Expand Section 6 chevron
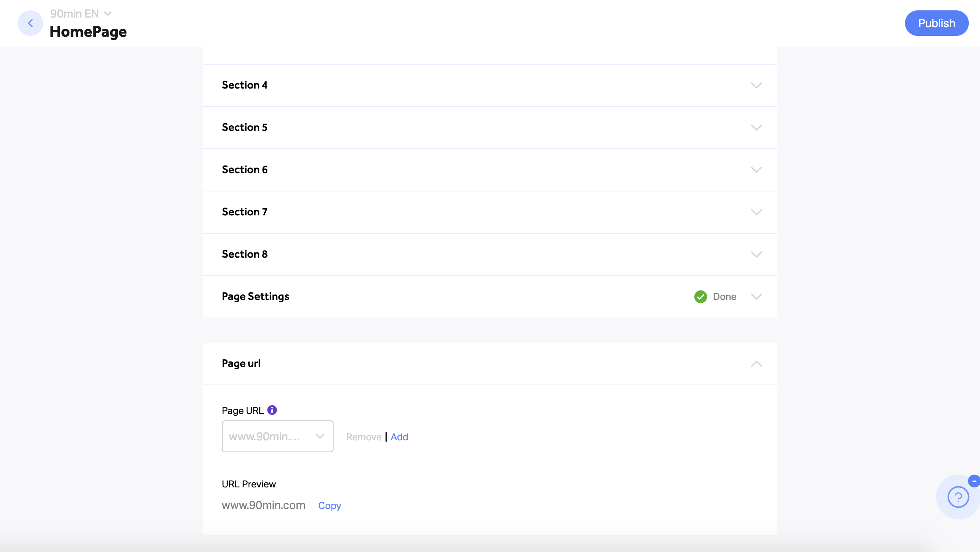980x552 pixels. [757, 170]
